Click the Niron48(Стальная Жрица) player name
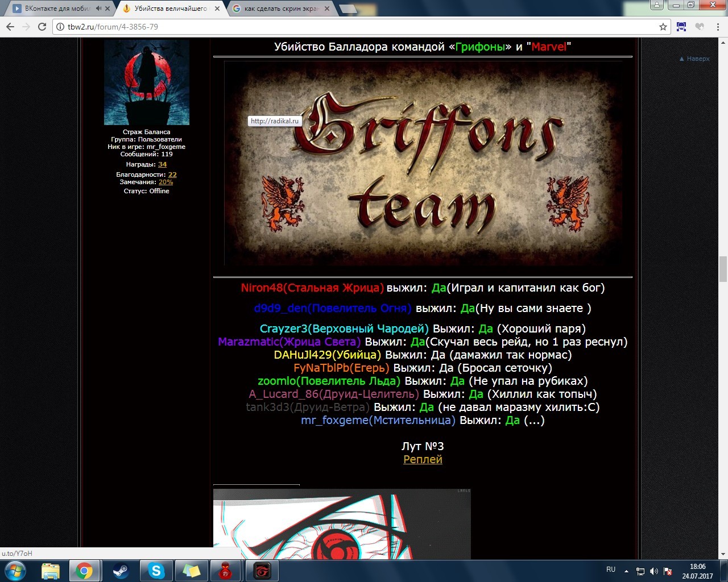 click(312, 288)
